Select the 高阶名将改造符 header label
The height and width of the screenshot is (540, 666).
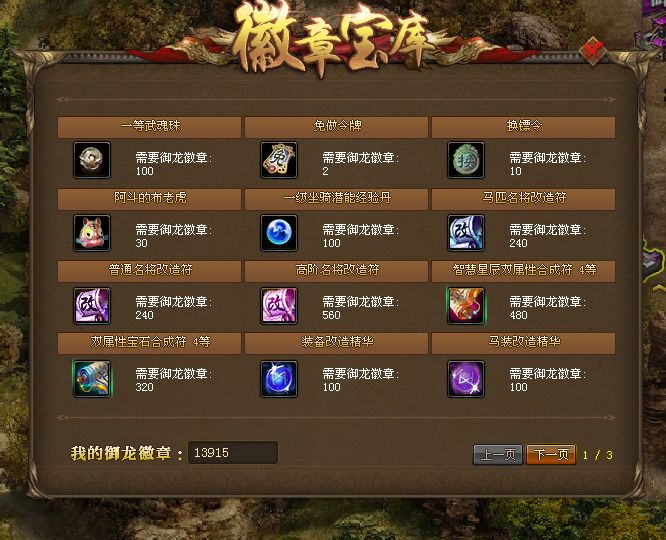[x=337, y=270]
